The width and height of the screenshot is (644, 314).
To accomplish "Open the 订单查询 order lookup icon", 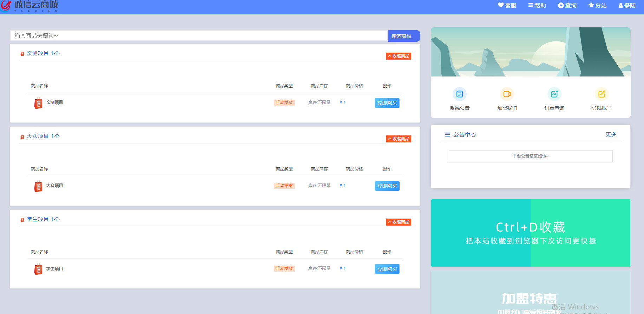I will 554,94.
